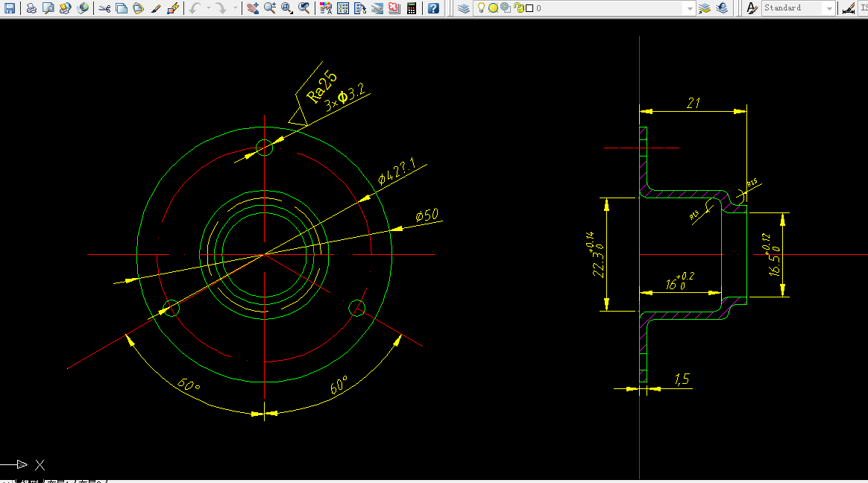Expand the Standard text style dropdown
868x483 pixels.
tap(828, 8)
